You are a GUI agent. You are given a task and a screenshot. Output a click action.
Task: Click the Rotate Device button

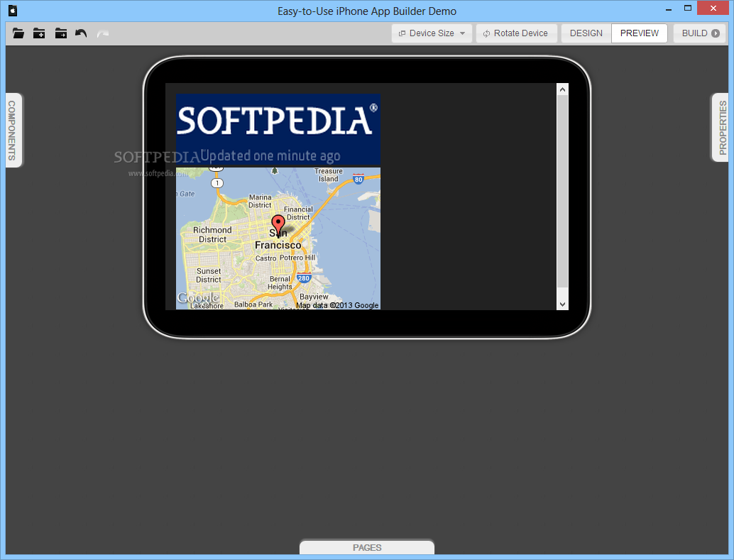click(516, 33)
